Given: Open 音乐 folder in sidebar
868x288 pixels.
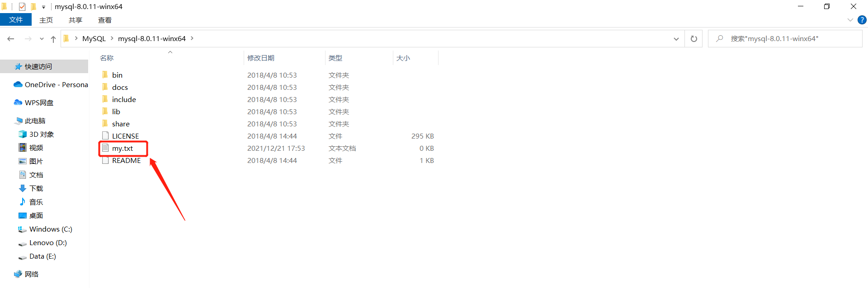Looking at the screenshot, I should (x=31, y=202).
